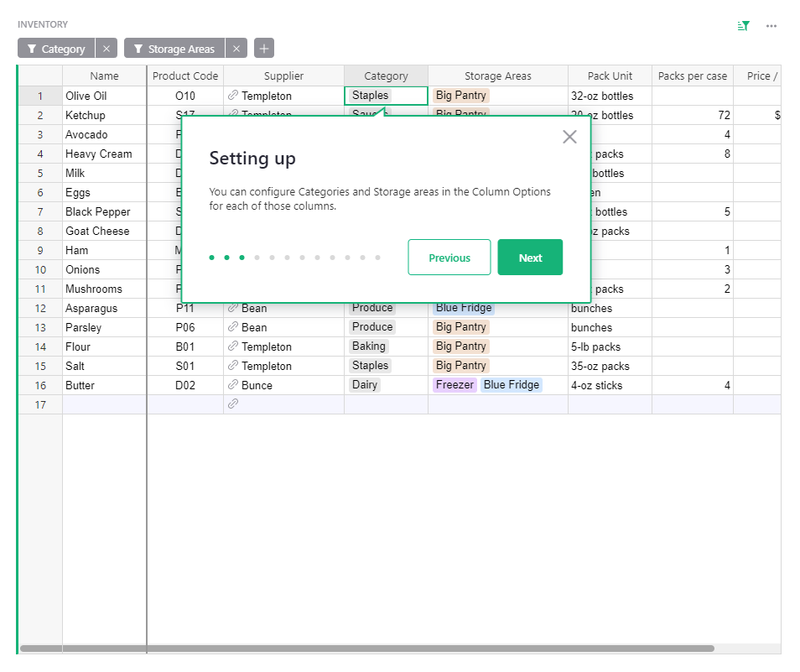This screenshot has height=672, width=800.
Task: Click the Freezer tag in the Butter row
Action: (455, 385)
